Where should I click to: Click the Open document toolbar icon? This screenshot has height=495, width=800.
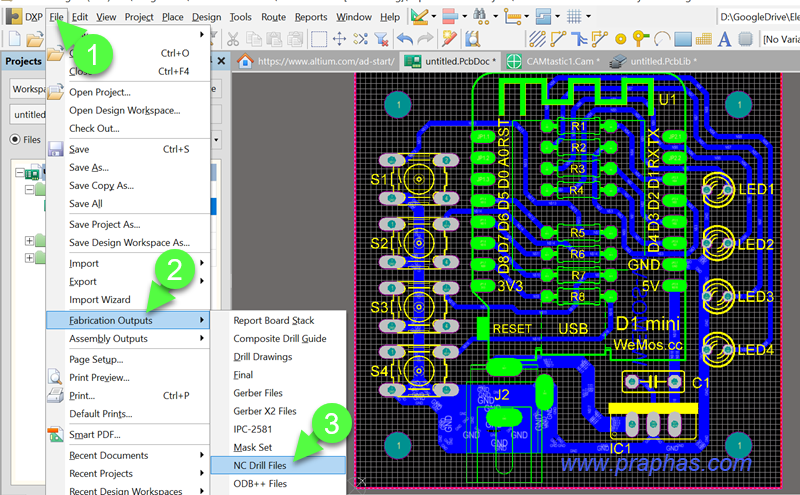[x=35, y=39]
